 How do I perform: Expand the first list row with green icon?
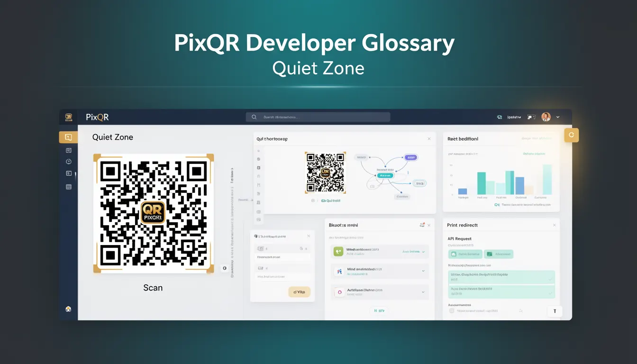coord(423,252)
